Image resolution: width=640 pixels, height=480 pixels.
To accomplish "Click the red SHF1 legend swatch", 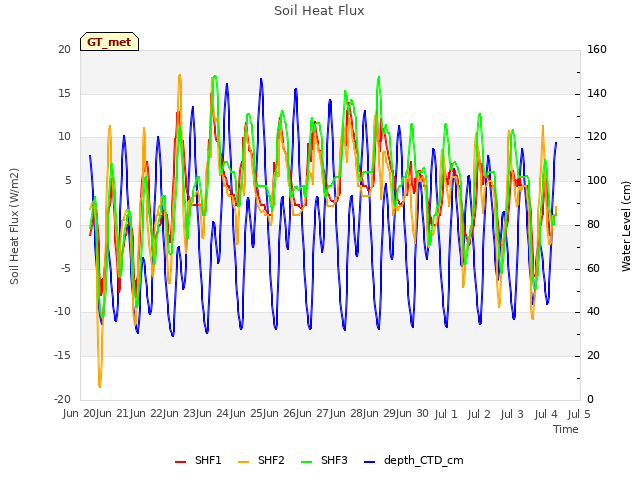I will coord(180,462).
